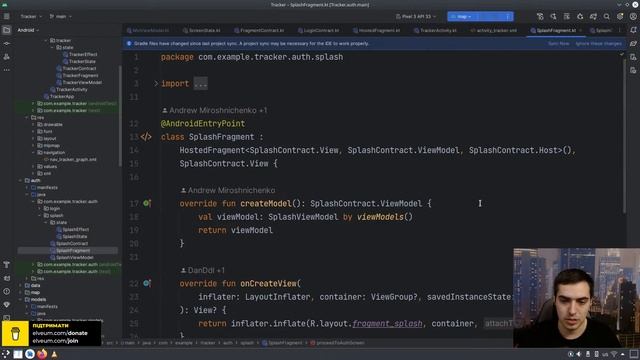Click the editor vertical scrollbar
The image size is (640, 360).
point(624,135)
